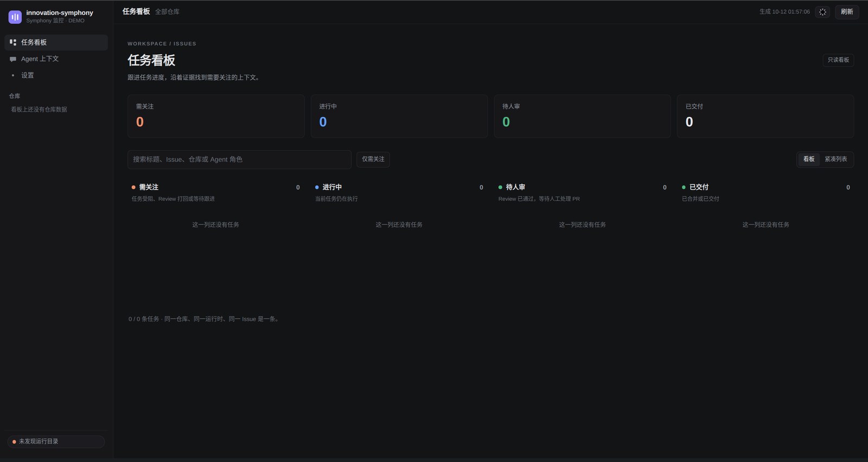Image resolution: width=868 pixels, height=462 pixels.
Task: Click the Review 已通过，等待人工处理 PR description
Action: [539, 199]
